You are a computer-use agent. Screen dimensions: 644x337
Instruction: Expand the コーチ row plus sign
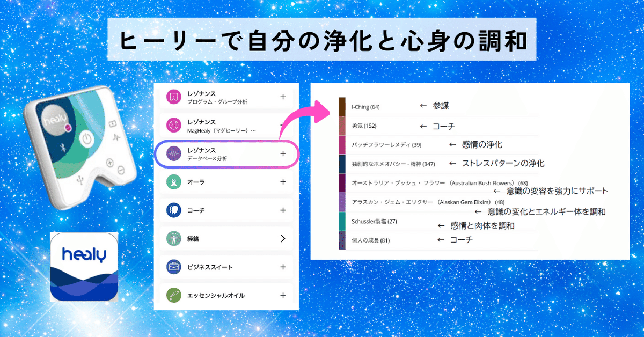click(x=283, y=210)
